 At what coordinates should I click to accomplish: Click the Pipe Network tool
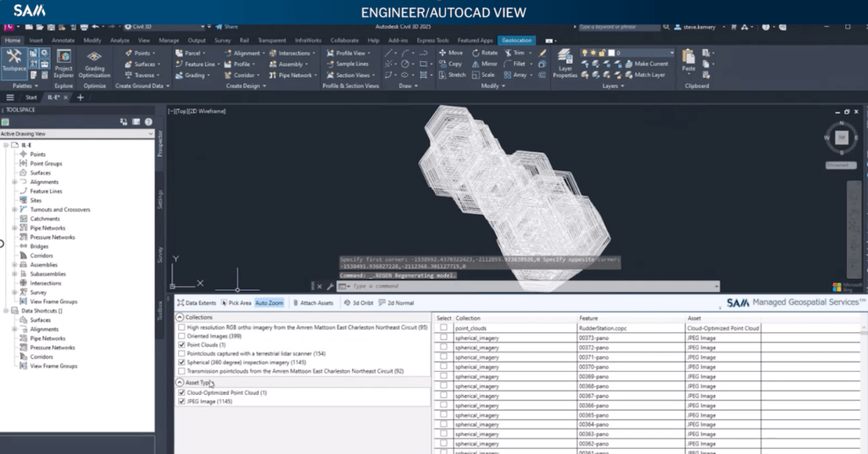[291, 75]
